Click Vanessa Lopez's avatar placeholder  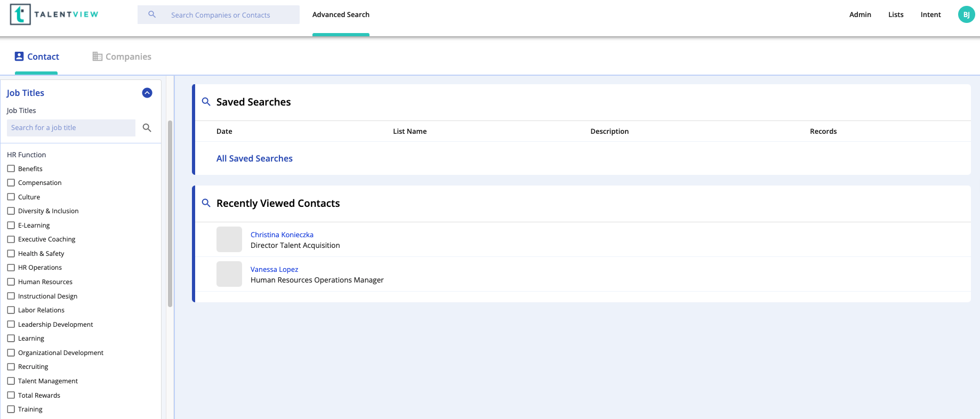[229, 274]
